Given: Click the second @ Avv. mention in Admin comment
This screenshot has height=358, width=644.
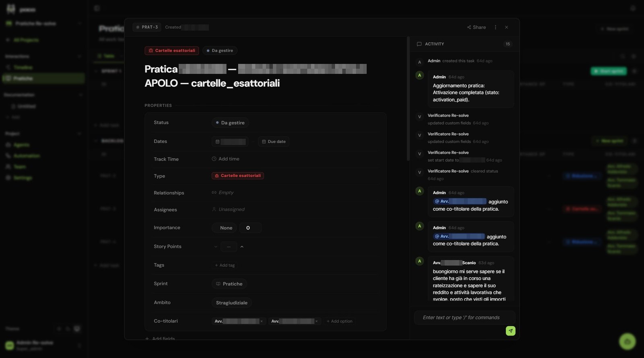Looking at the screenshot, I should tap(459, 236).
